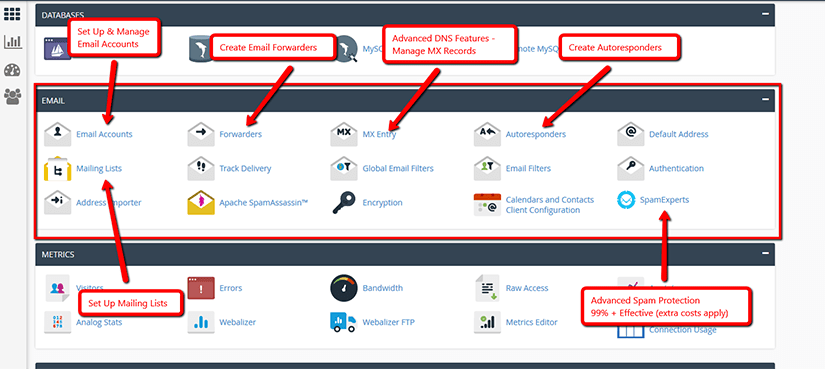
Task: Collapse the Metrics section
Action: coord(766,254)
